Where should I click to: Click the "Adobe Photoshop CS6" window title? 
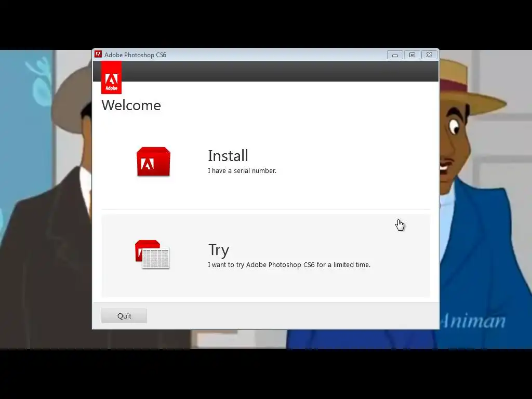tap(136, 55)
